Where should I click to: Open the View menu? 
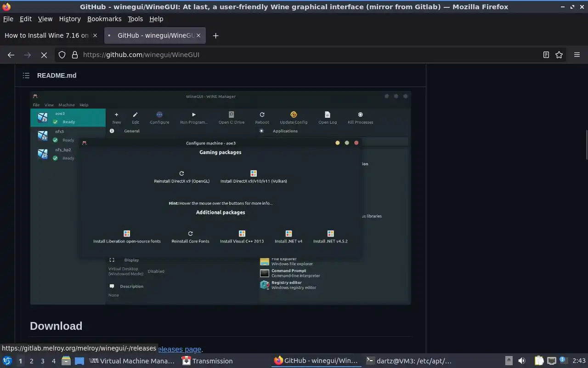(x=45, y=19)
